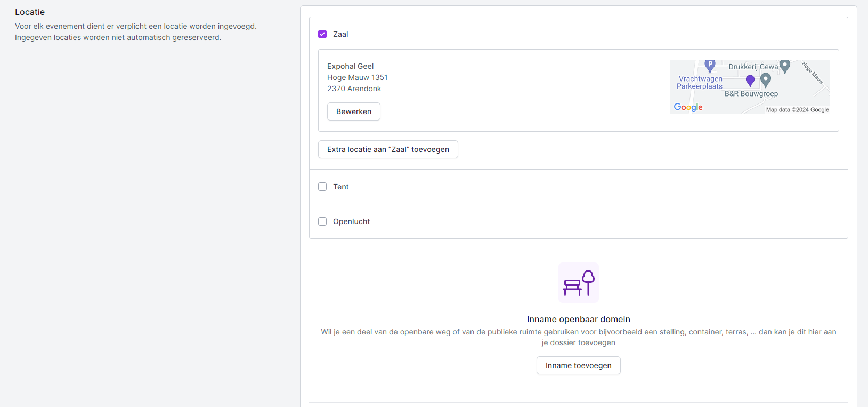
Task: Click the Vrachtwagen Parkeerplaats map label
Action: coord(700,83)
